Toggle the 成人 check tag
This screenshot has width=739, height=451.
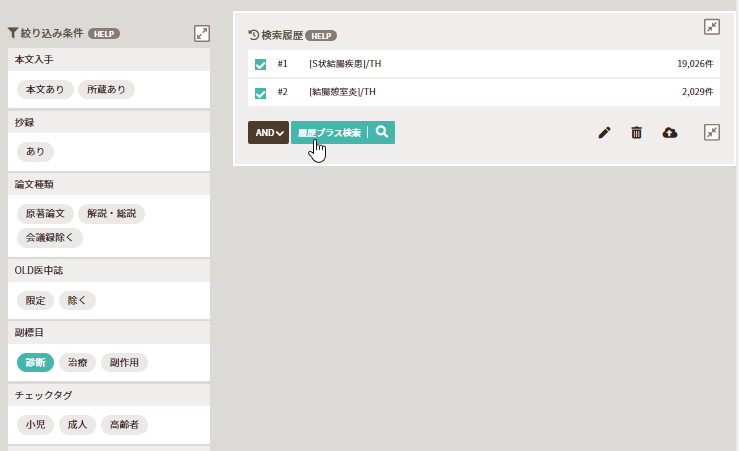tap(77, 425)
